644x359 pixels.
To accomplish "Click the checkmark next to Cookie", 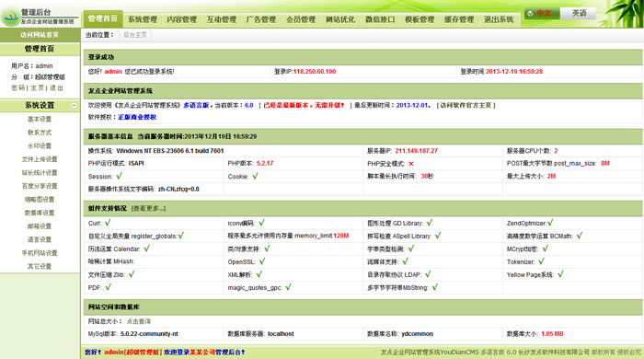I will tap(255, 176).
